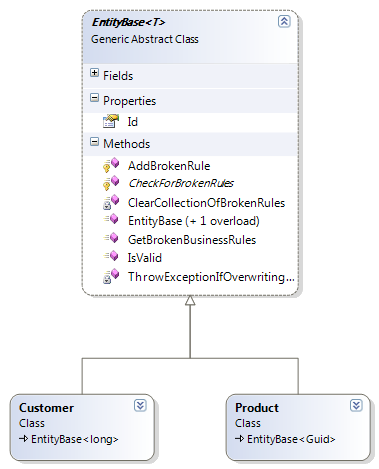
Task: Select the Id property
Action: (133, 122)
